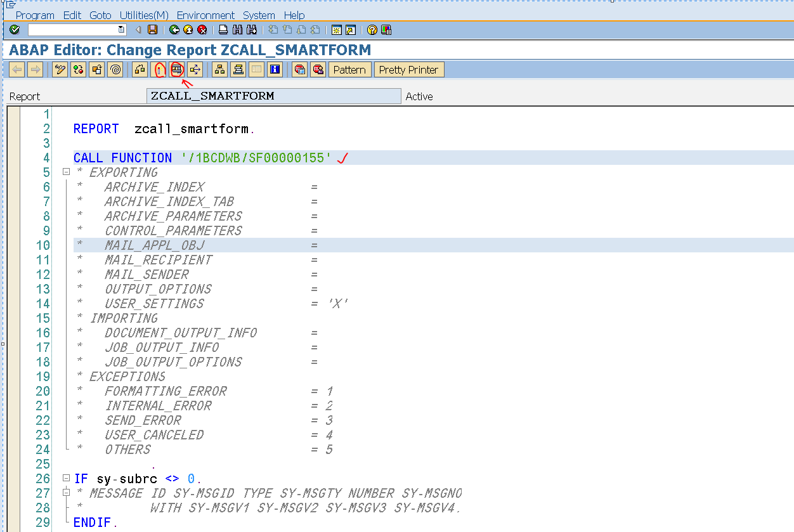Click the Activate (matchstick) icon

(x=160, y=70)
